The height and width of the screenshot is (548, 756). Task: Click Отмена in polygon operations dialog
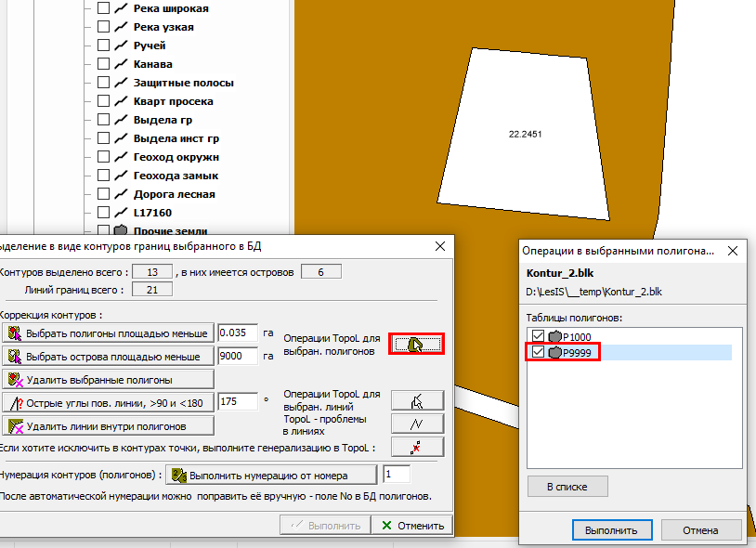tap(700, 530)
